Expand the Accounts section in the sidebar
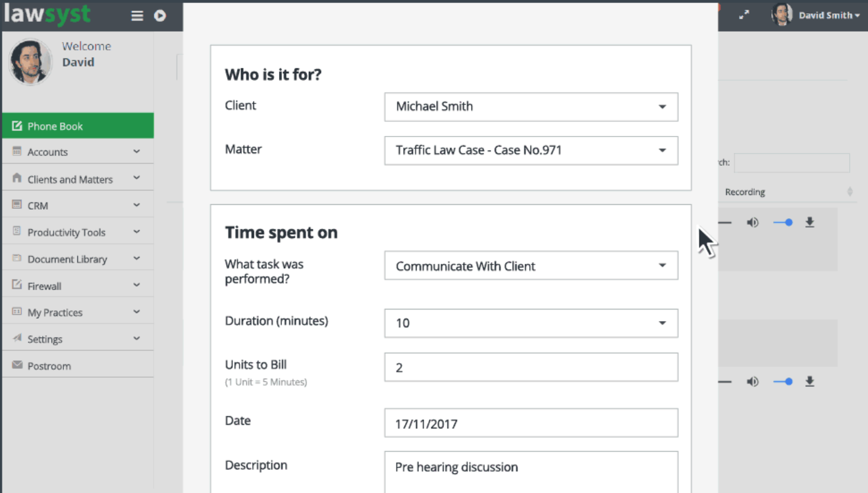868x493 pixels. (77, 152)
